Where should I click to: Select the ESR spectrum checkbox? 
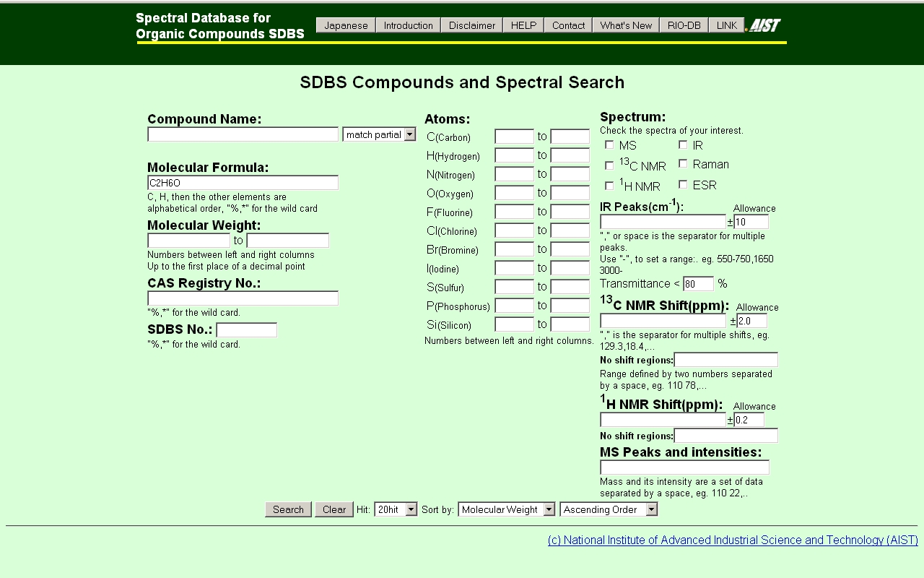683,185
